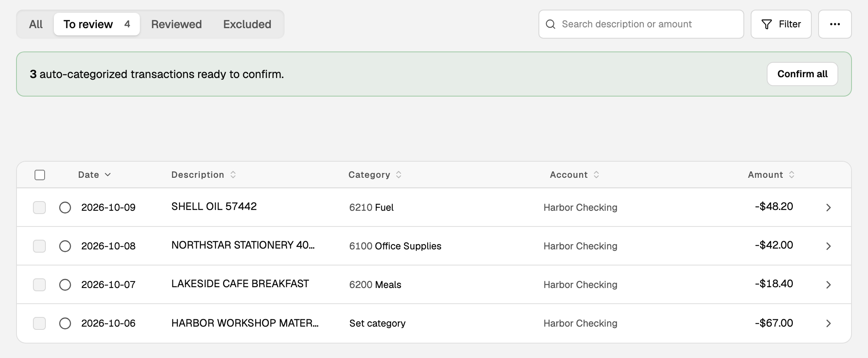Mark SHELL OIL row circle as reviewed
868x358 pixels.
click(x=65, y=208)
